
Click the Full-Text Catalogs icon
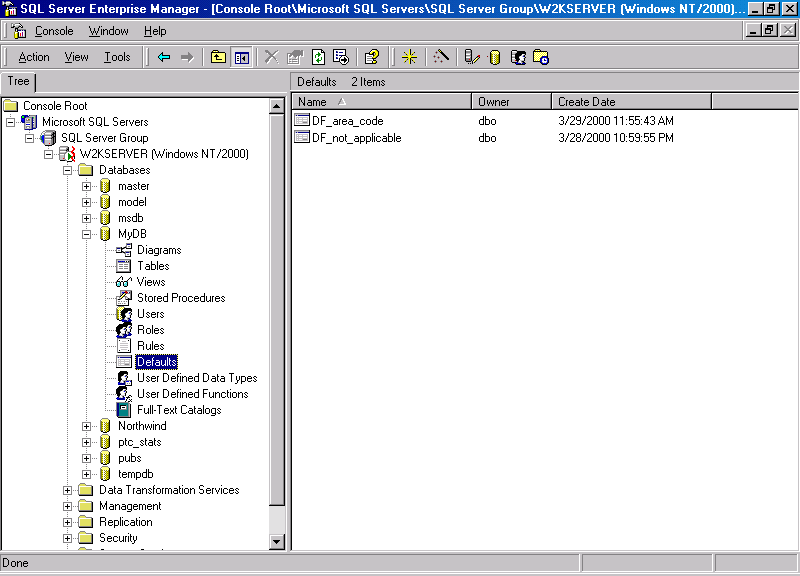pos(123,410)
